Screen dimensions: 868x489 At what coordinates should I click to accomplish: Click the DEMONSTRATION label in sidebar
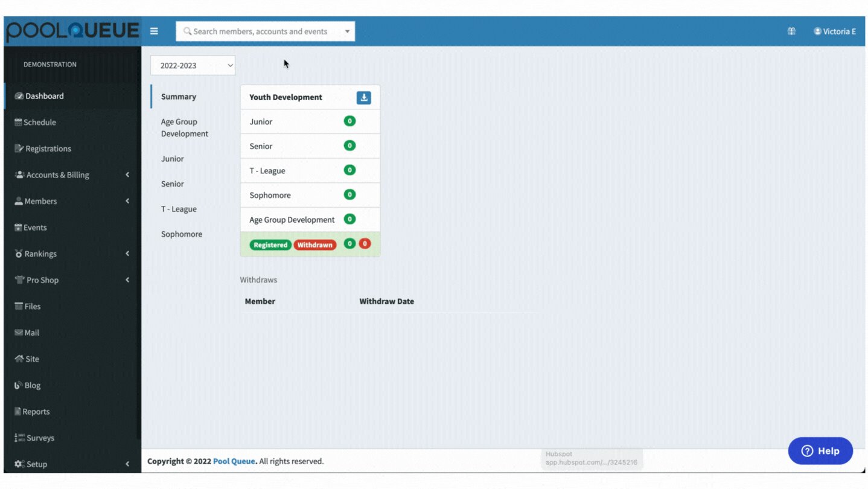pos(50,65)
